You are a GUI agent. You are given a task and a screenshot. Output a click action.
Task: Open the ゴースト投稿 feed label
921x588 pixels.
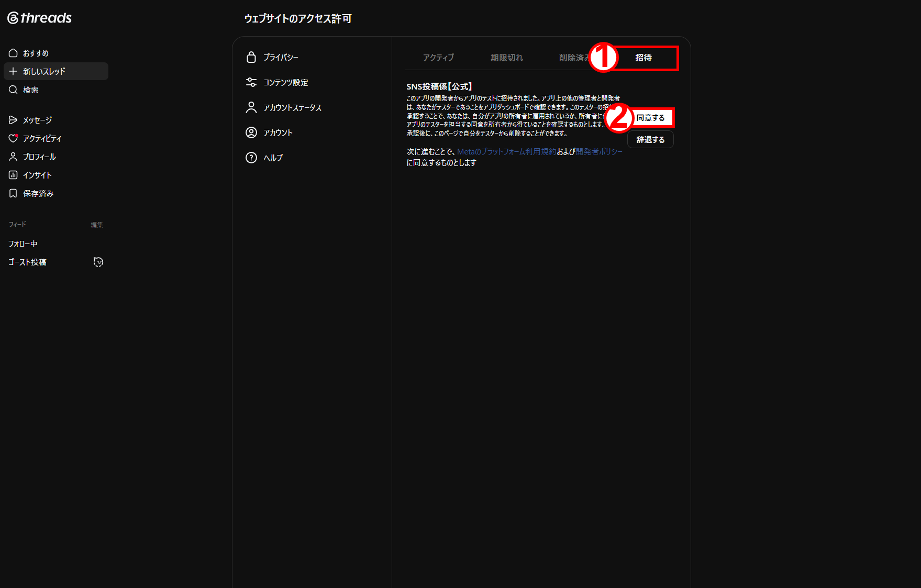click(27, 262)
